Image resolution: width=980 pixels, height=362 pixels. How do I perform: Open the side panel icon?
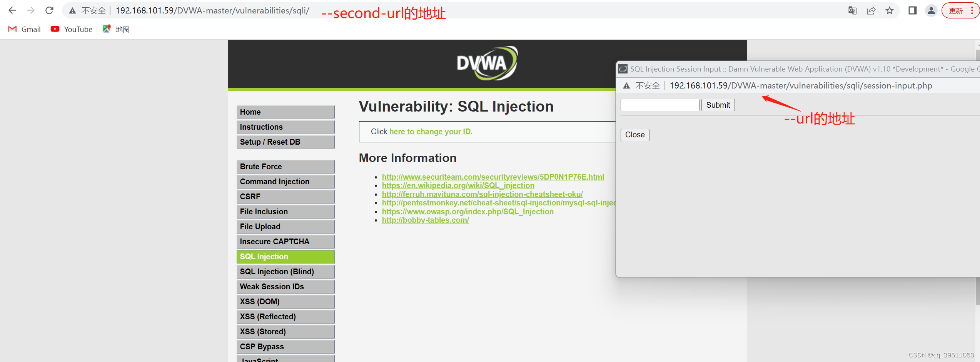(x=912, y=10)
